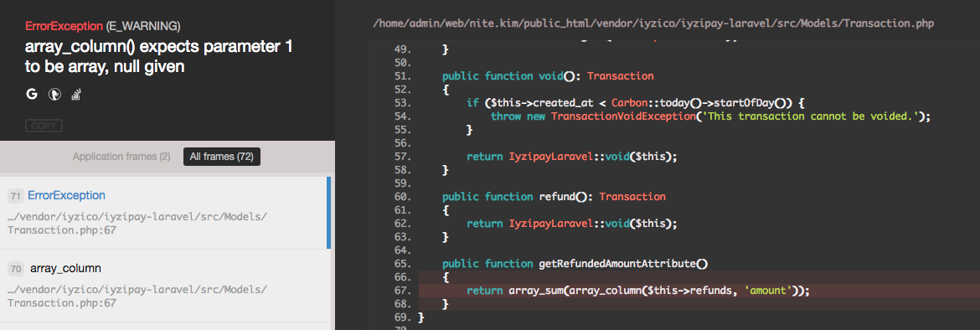The width and height of the screenshot is (980, 330).
Task: Click the array_column() error message text
Action: [x=159, y=56]
